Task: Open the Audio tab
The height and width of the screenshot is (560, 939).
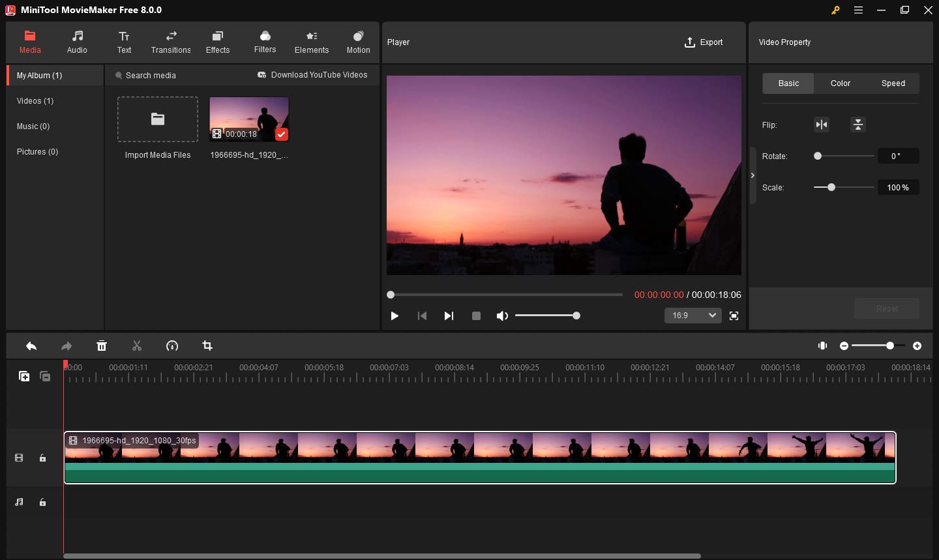Action: (x=77, y=42)
